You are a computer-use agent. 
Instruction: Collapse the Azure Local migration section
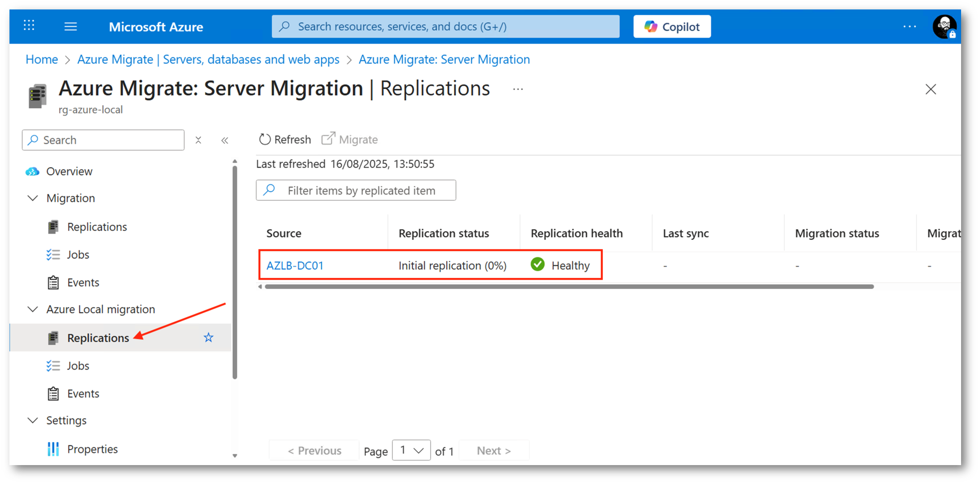33,309
